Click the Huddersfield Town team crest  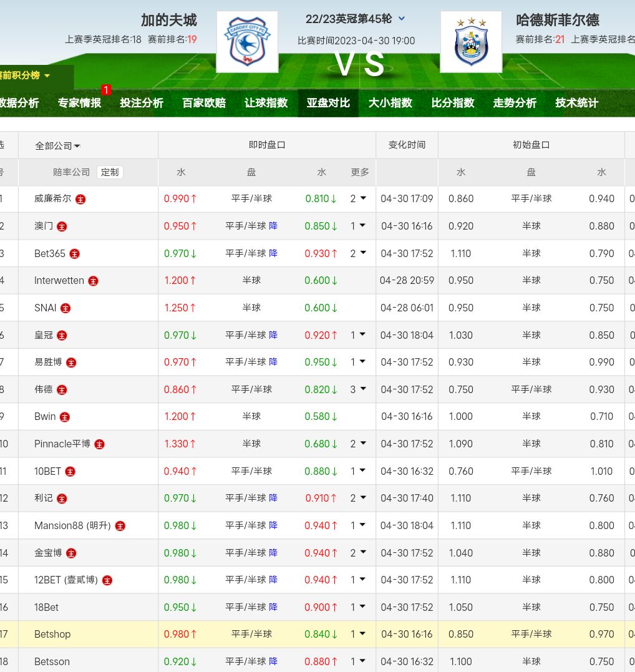pos(471,42)
